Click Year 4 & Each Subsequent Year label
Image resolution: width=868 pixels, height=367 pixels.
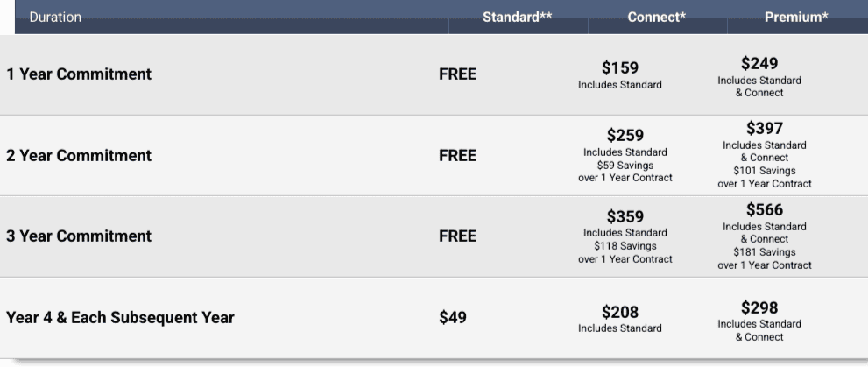pos(120,318)
